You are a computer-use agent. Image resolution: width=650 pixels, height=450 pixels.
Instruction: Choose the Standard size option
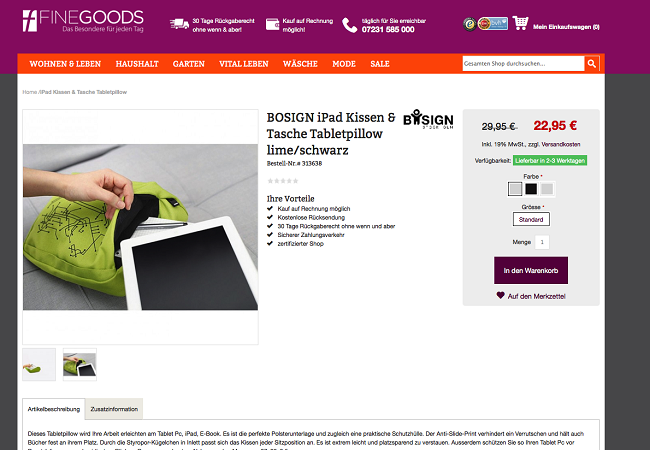(x=531, y=220)
